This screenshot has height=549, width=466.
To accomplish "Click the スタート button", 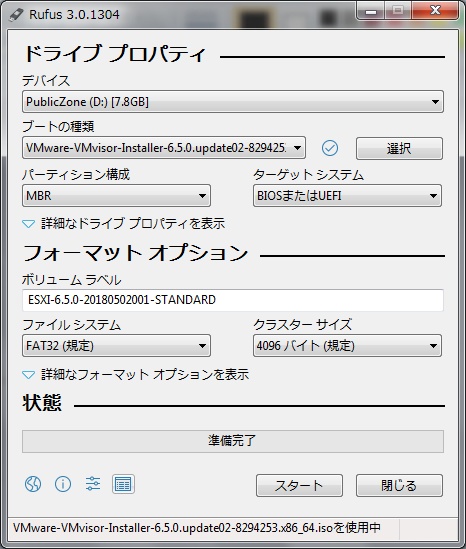I will click(299, 486).
